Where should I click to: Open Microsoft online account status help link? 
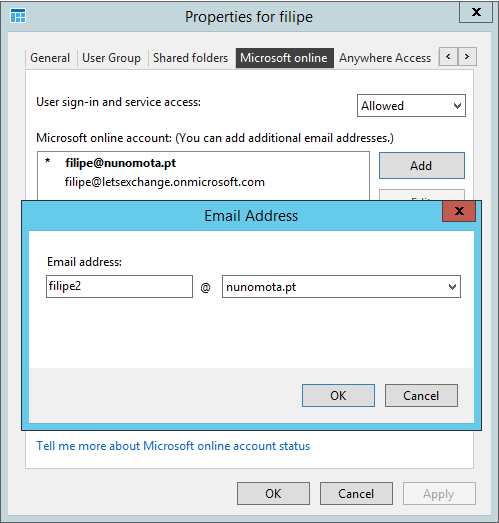173,446
